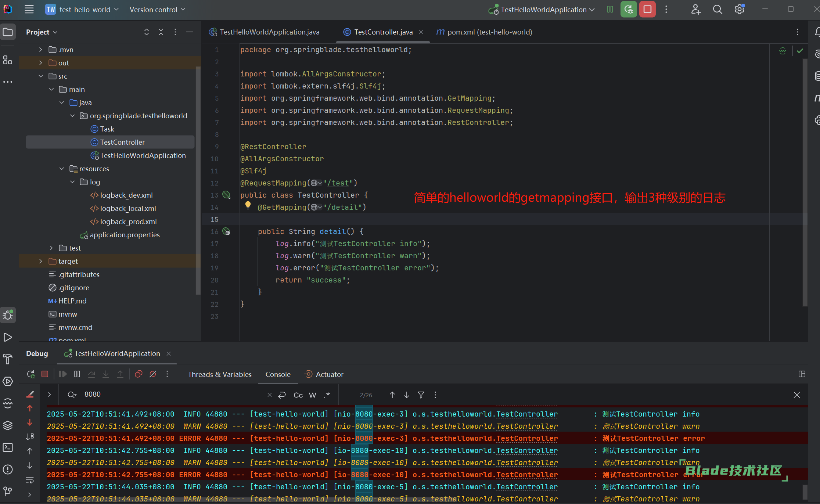Image resolution: width=820 pixels, height=504 pixels.
Task: Select logback_dev.xml in project tree
Action: click(126, 195)
